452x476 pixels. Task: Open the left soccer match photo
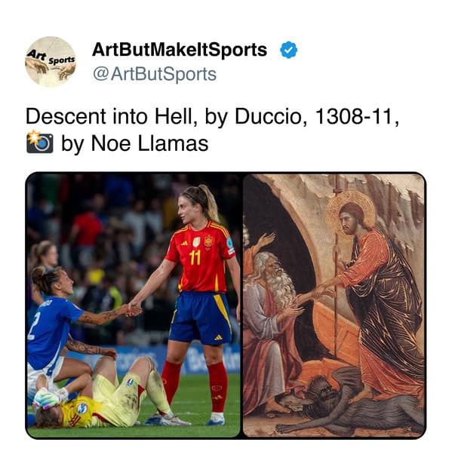[x=134, y=305]
